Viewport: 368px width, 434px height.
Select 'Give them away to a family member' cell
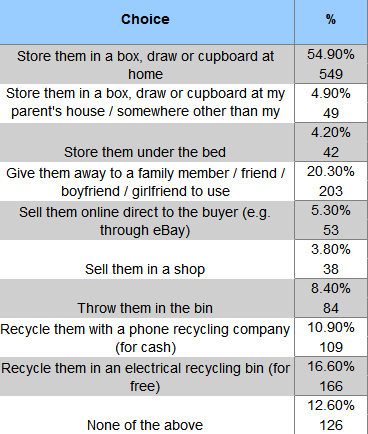tap(147, 181)
